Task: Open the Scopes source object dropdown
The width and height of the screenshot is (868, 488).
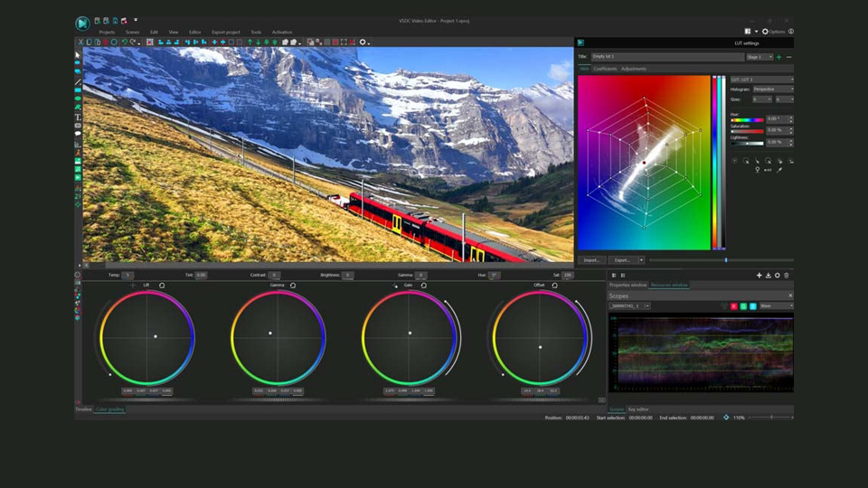Action: [629, 306]
